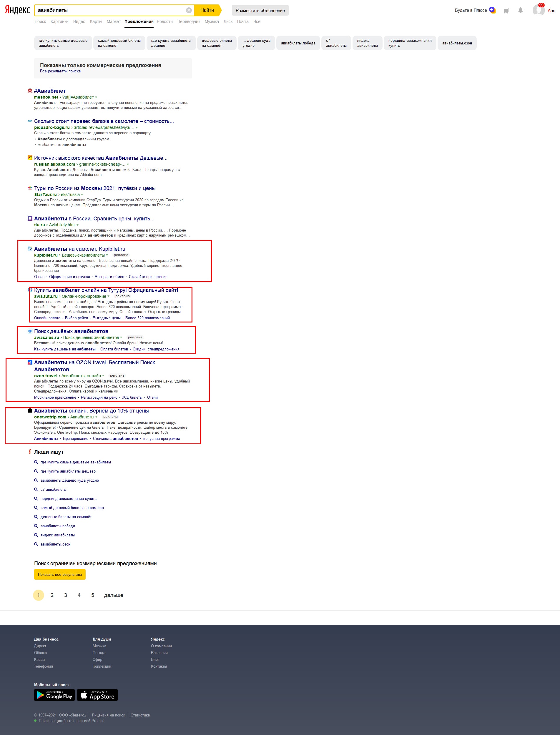Screen dimensions: 560x735
Task: Expand the avia.tutu.ru result arrow
Action: [108, 296]
